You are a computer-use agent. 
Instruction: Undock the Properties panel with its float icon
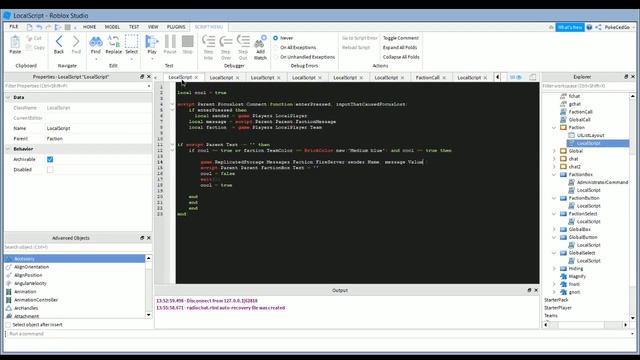(x=142, y=77)
